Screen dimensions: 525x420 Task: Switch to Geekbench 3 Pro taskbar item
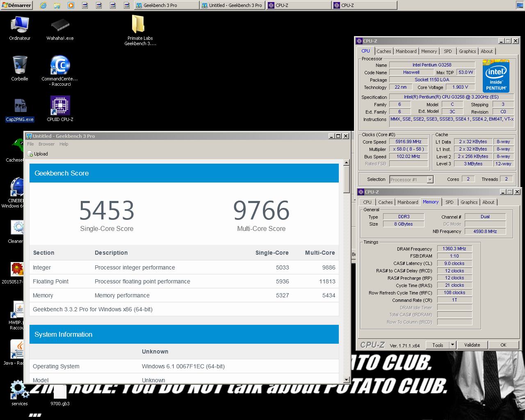click(167, 5)
